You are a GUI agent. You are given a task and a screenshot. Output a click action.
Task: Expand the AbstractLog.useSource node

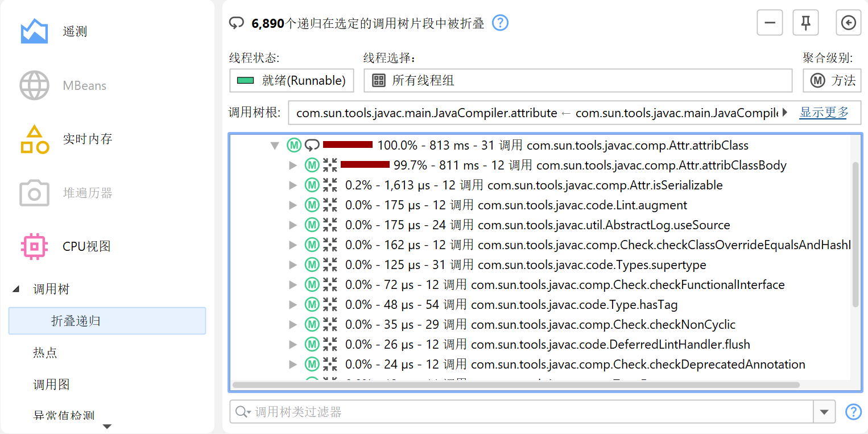pos(293,225)
